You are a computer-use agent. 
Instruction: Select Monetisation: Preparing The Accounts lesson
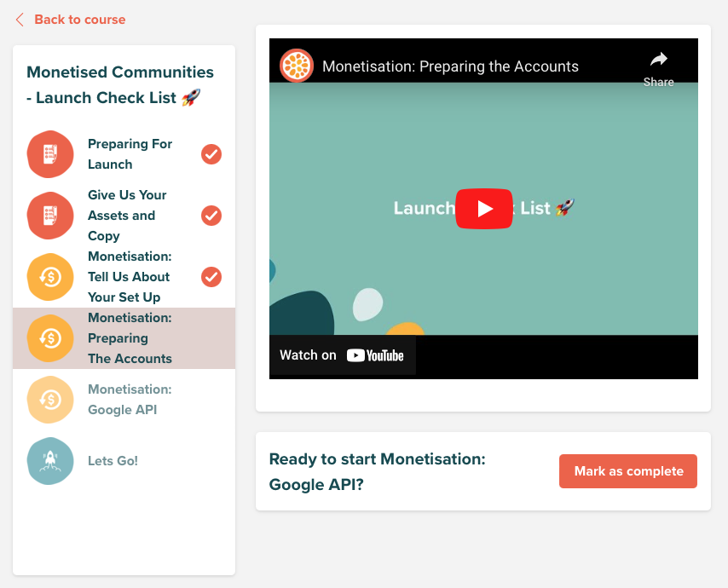[x=124, y=337]
